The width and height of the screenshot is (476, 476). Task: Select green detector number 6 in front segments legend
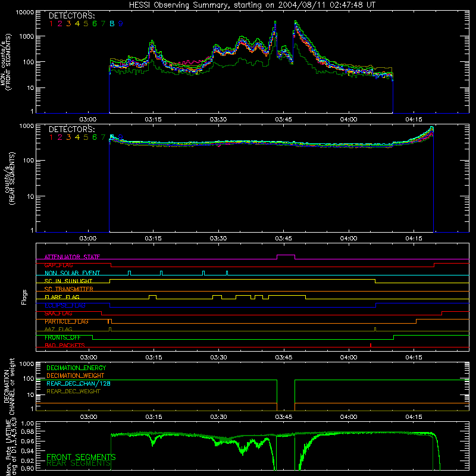click(95, 24)
